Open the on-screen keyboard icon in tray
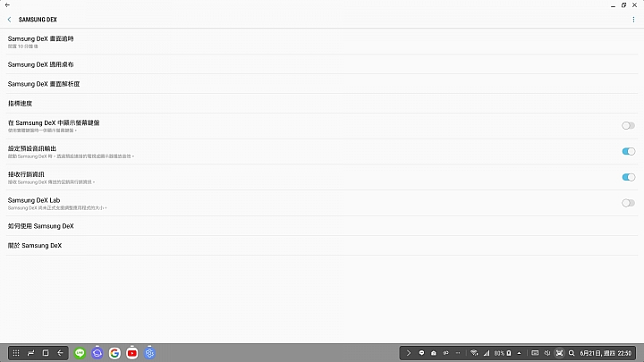 [535, 353]
